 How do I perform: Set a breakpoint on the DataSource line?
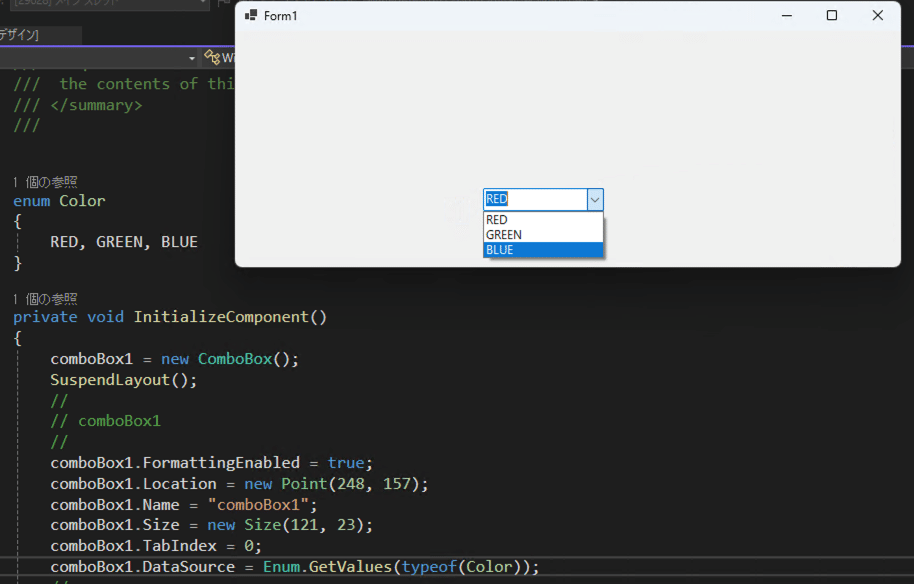[x=8, y=566]
